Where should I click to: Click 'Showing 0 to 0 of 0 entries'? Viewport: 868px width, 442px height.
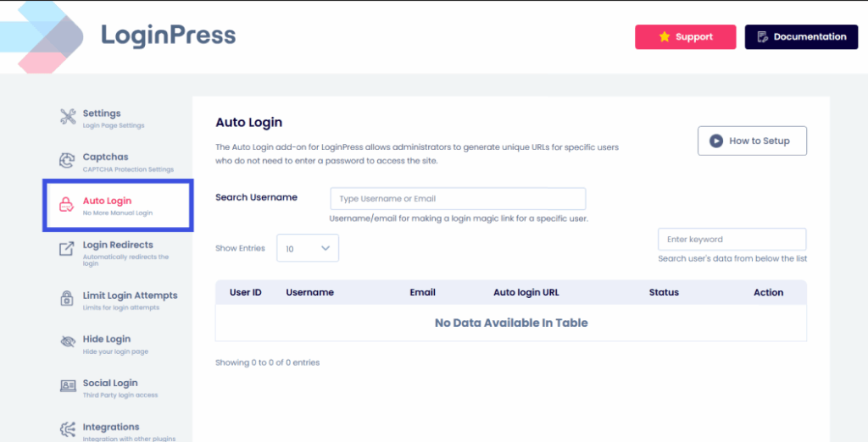[267, 362]
